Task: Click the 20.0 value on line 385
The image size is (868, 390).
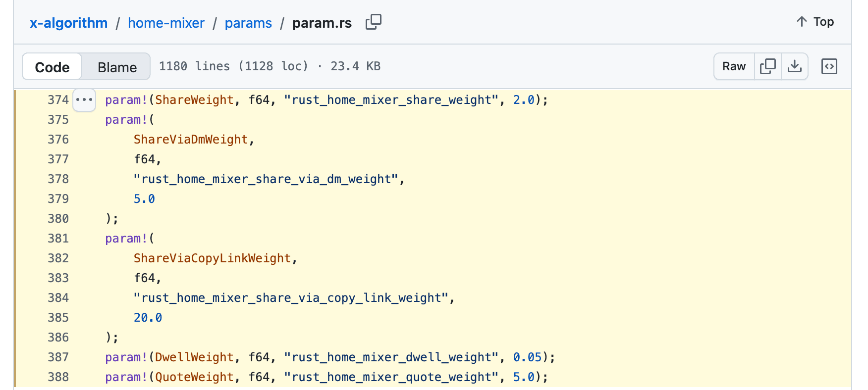Action: (148, 318)
